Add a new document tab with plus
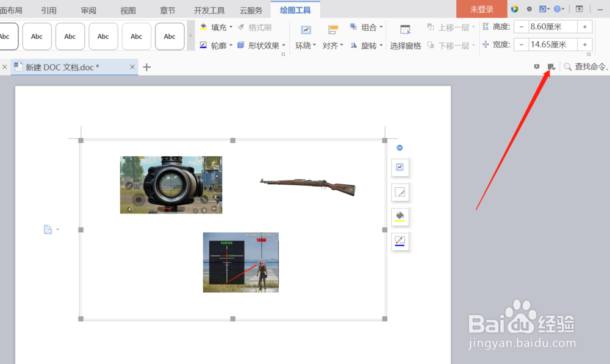Viewport: 610px width, 364px height. click(x=146, y=67)
